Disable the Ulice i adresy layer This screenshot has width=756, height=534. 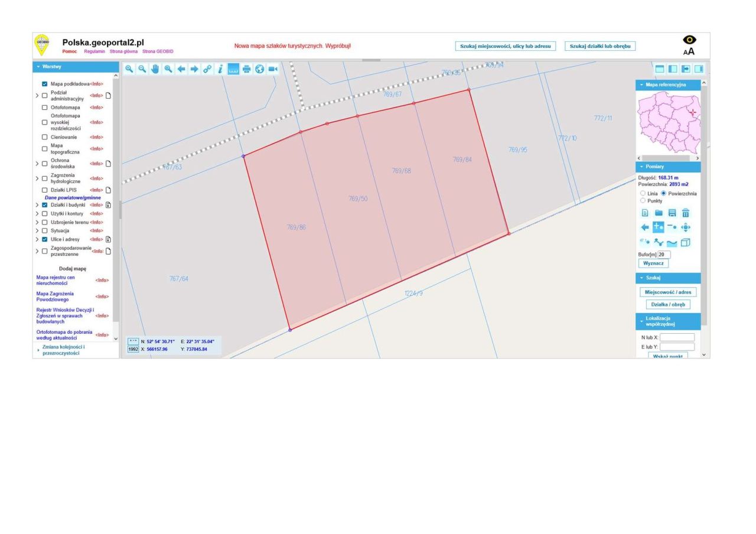[45, 239]
